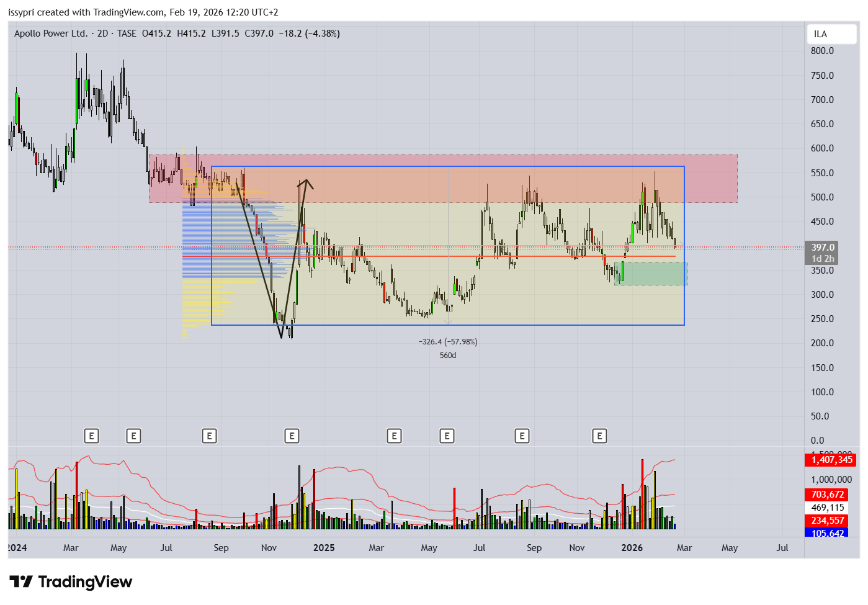Click the 1,000,000 volume axis label
Image resolution: width=868 pixels, height=605 pixels.
tap(831, 480)
